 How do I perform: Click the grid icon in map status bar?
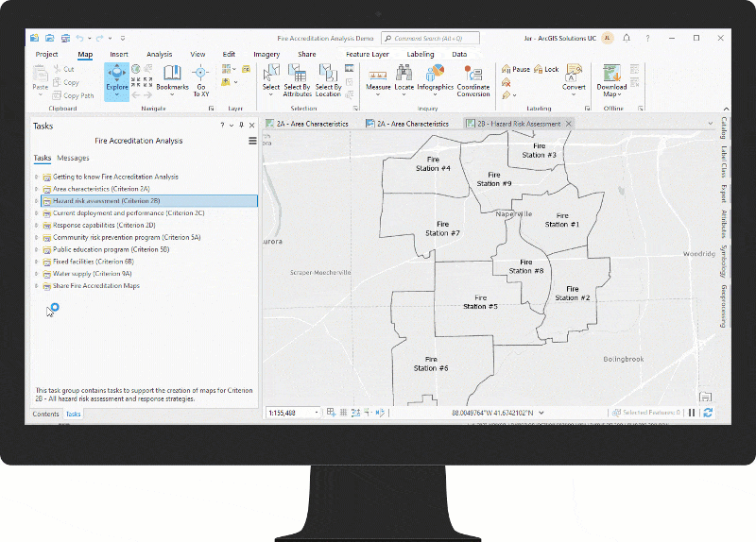(x=343, y=413)
